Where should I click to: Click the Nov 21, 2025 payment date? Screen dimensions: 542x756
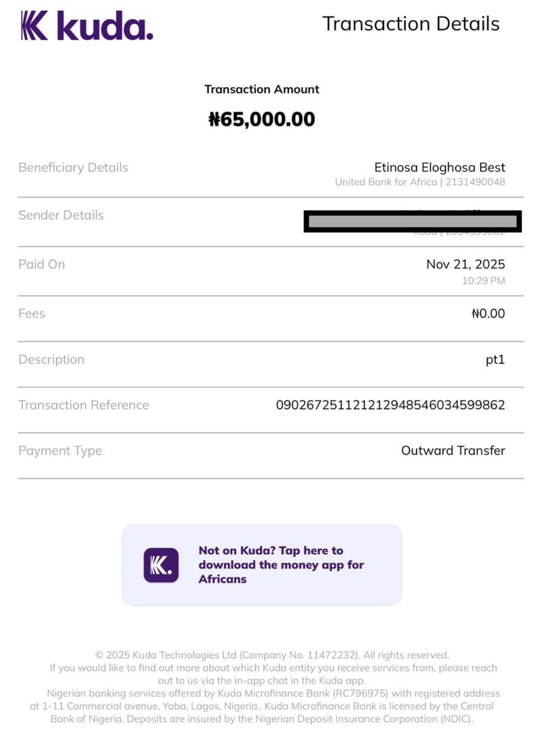(x=465, y=264)
